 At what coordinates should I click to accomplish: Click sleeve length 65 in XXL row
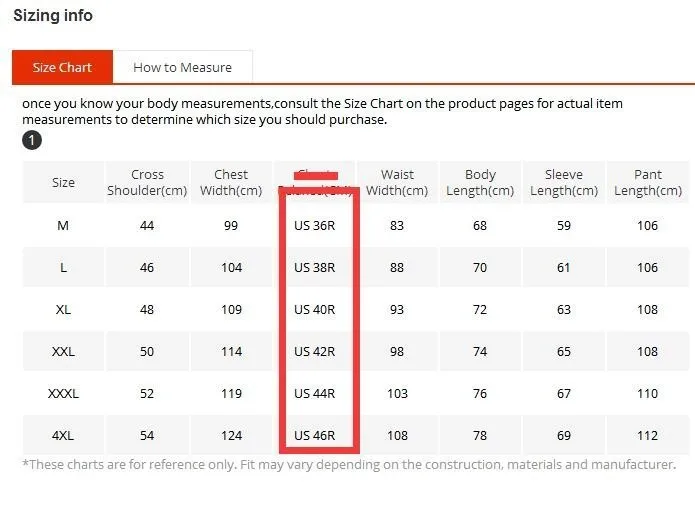[x=564, y=352]
